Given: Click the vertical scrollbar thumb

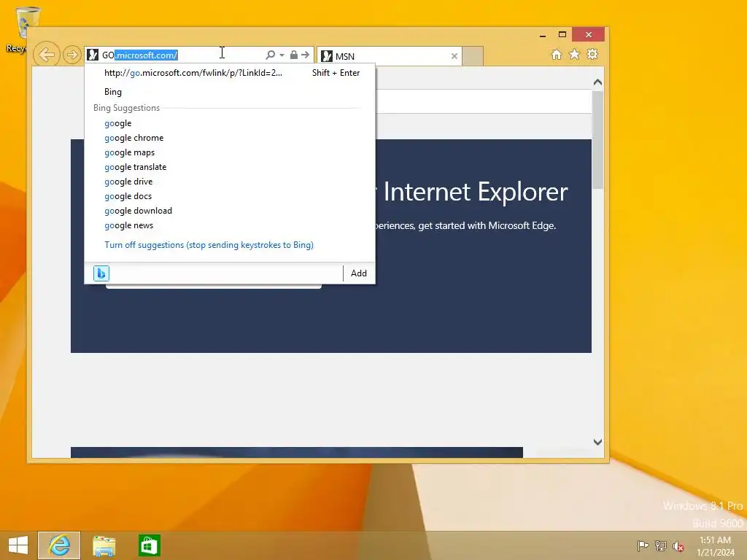Looking at the screenshot, I should tap(597, 139).
